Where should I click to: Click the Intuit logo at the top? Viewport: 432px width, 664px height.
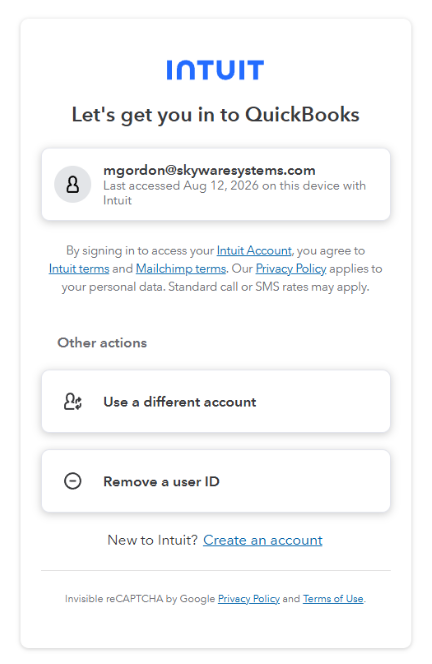point(215,70)
